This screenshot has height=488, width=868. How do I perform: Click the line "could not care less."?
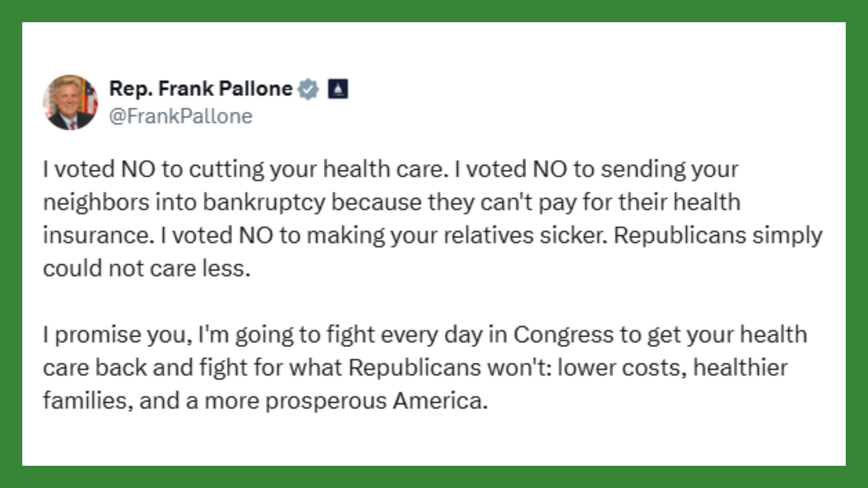point(146,268)
